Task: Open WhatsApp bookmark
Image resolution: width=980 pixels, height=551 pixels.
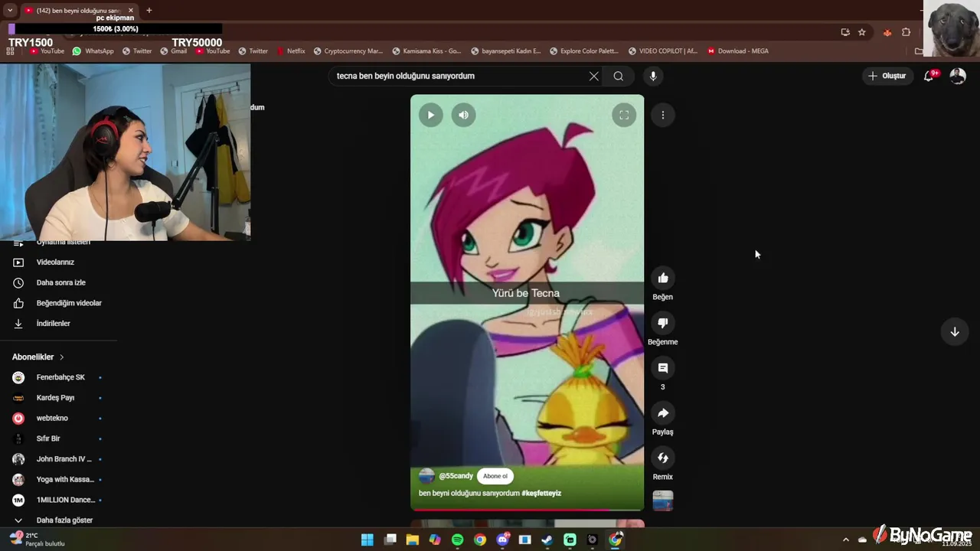Action: 93,51
